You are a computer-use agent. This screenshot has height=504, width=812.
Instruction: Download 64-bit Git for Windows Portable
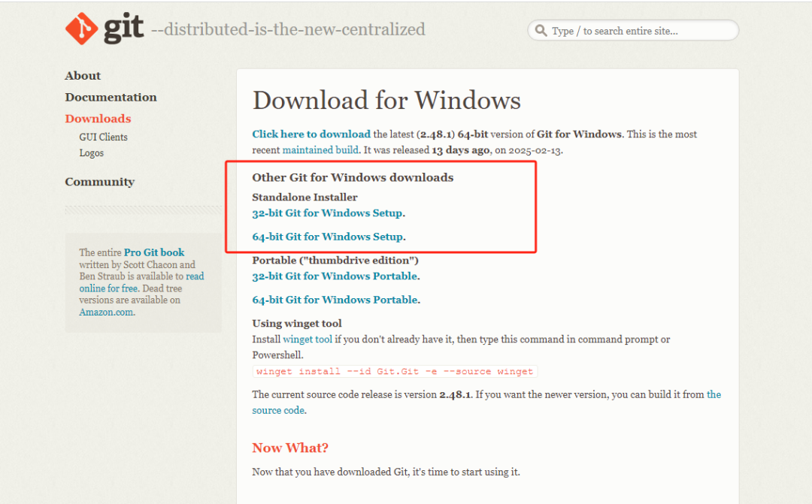[x=335, y=300]
